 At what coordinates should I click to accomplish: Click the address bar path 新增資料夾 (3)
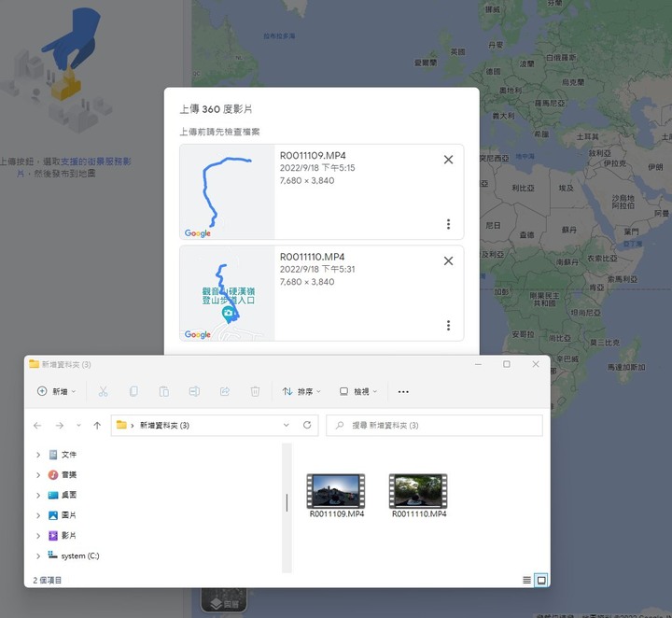164,425
